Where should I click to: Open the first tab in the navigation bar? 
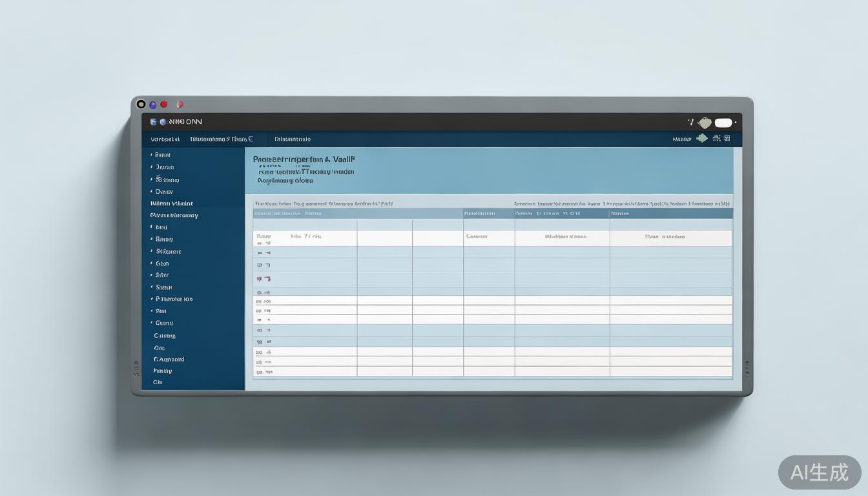pos(165,139)
